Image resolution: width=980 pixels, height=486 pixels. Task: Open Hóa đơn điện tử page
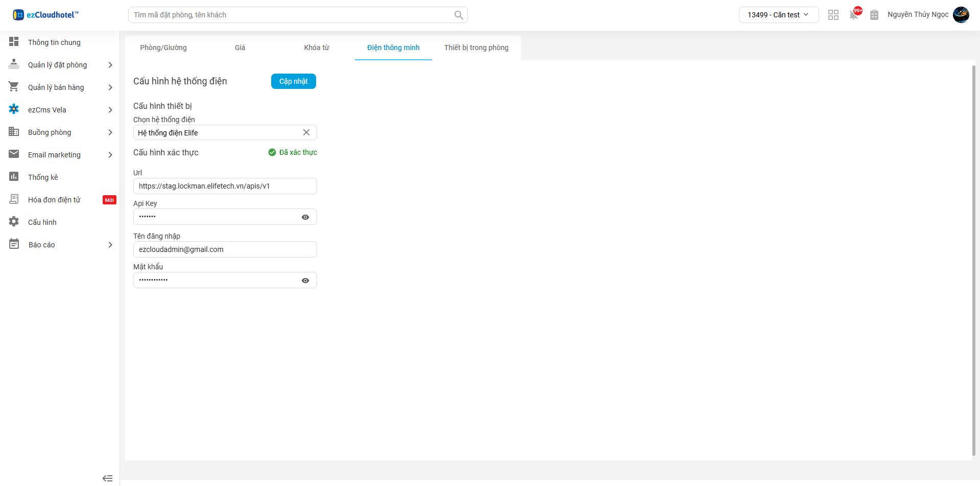coord(54,200)
